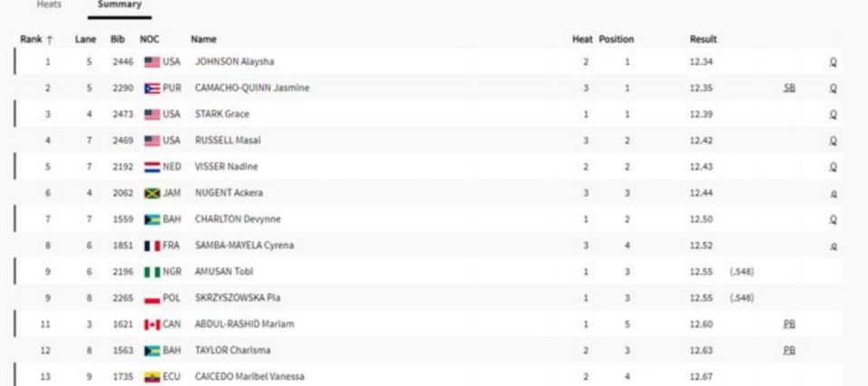Sort by Rank column arrow
Viewport: 868px width, 386px height.
[x=50, y=40]
